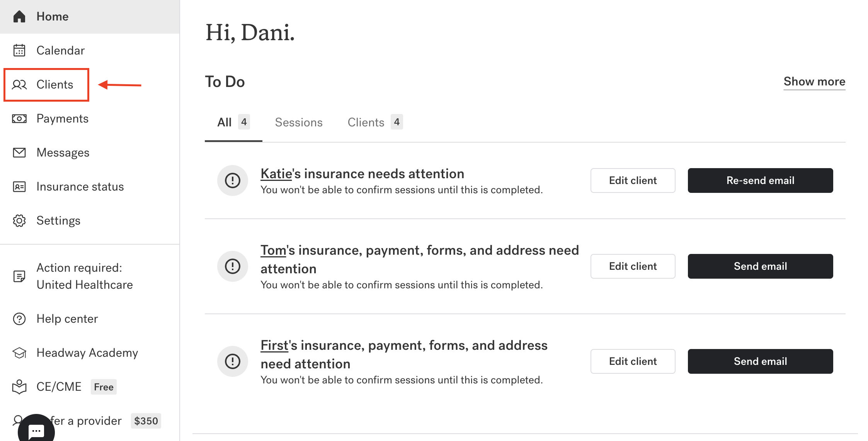Screen dimensions: 868x441
Task: Switch to the Sessions tab
Action: tap(298, 123)
